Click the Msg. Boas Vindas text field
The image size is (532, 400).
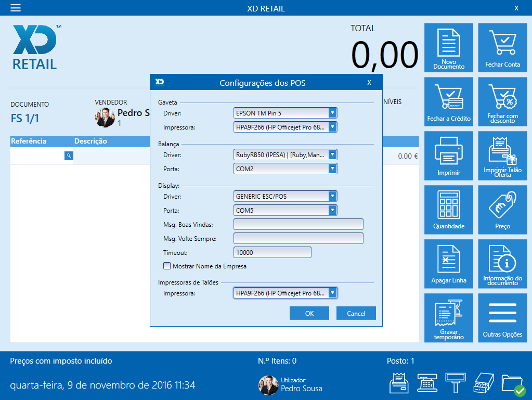[x=298, y=224]
